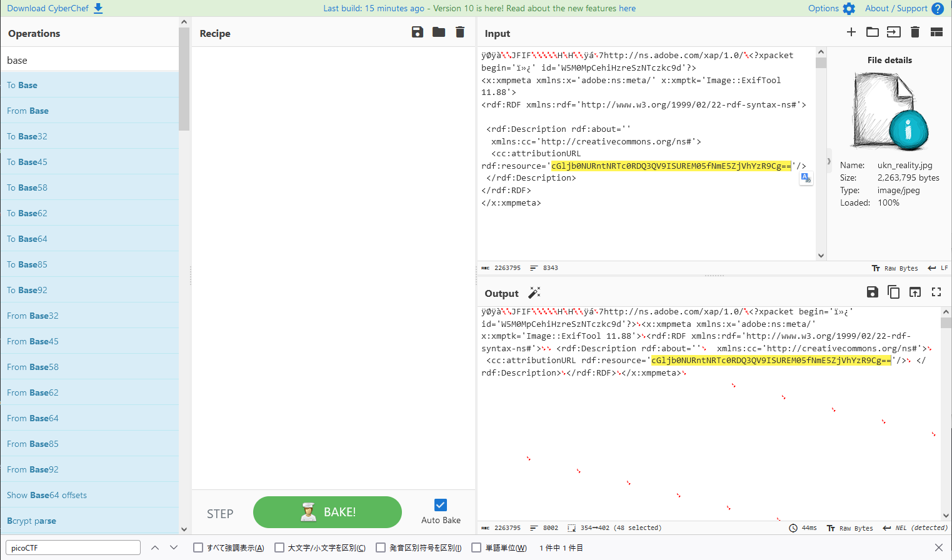952x560 pixels.
Task: Select the To Base85 operation
Action: click(x=89, y=264)
